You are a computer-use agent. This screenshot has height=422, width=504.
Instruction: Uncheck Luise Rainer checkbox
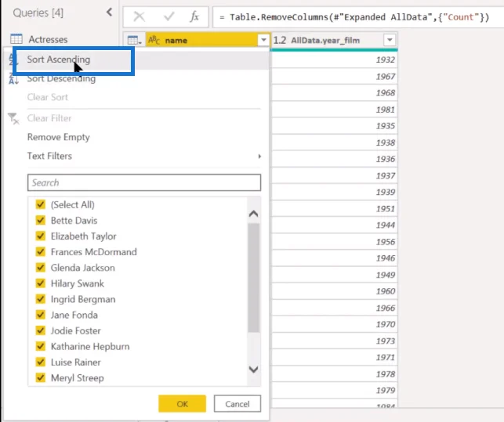pos(41,362)
